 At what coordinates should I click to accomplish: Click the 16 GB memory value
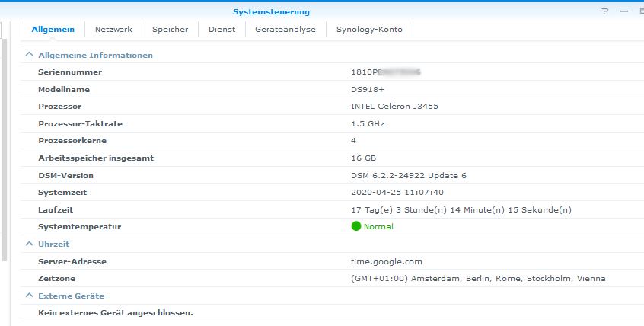[x=363, y=158]
